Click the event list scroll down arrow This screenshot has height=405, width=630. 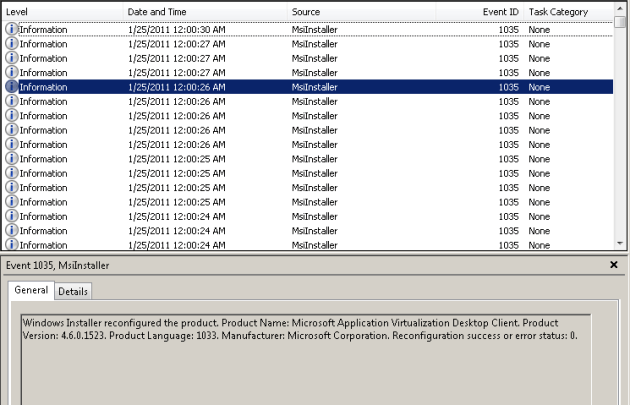point(620,243)
